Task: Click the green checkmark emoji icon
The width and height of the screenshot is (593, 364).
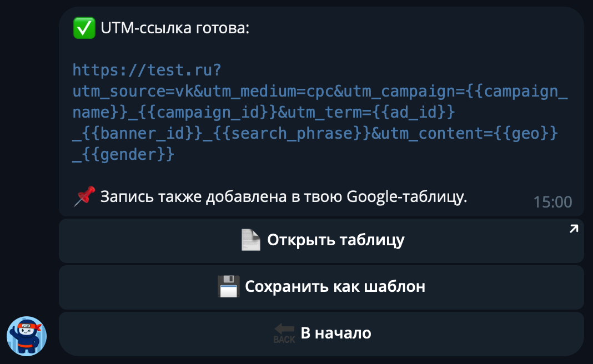Action: (x=84, y=27)
